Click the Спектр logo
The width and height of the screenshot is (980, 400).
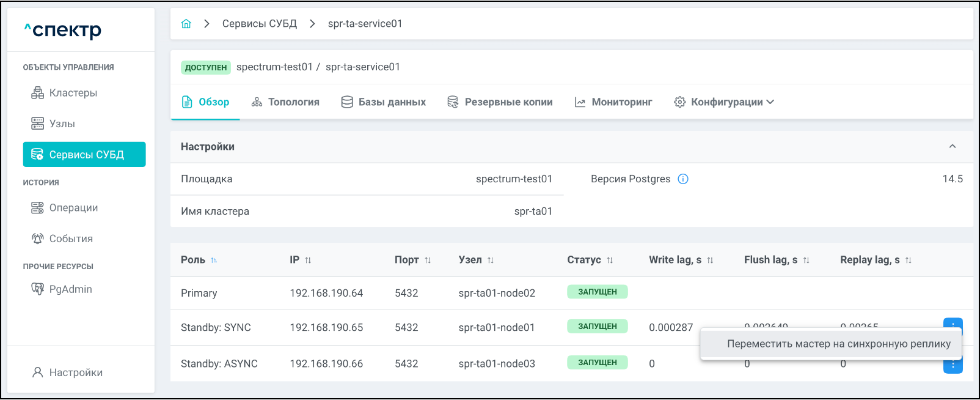[x=63, y=30]
